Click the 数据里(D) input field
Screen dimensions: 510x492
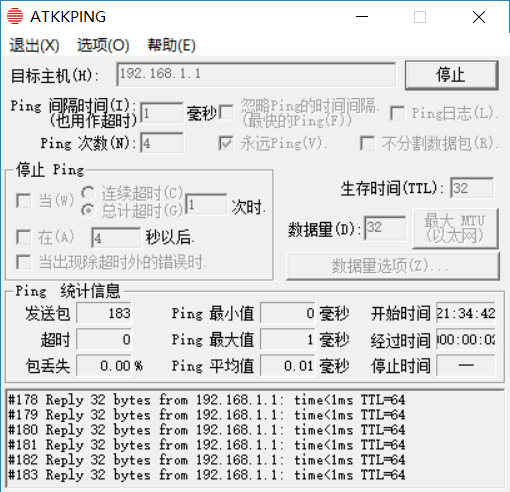pyautogui.click(x=385, y=228)
